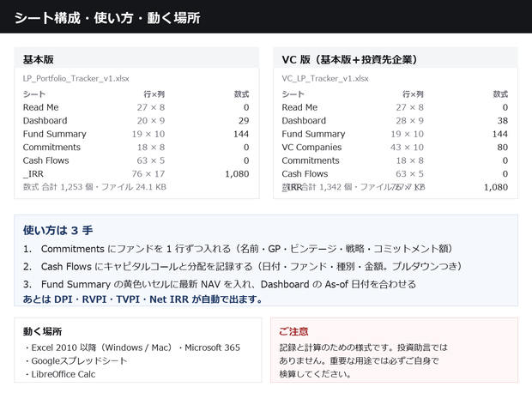Select the VC_LP_Tracker_v1.xlsx filename
The width and height of the screenshot is (532, 399).
325,78
